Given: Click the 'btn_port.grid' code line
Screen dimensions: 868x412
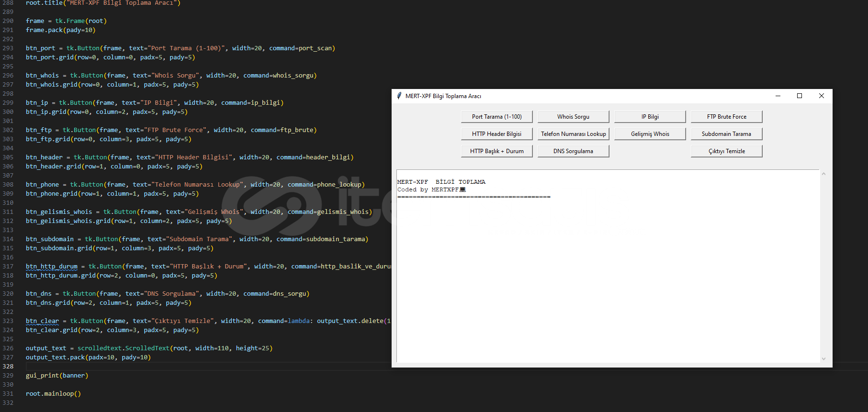Looking at the screenshot, I should tap(111, 57).
